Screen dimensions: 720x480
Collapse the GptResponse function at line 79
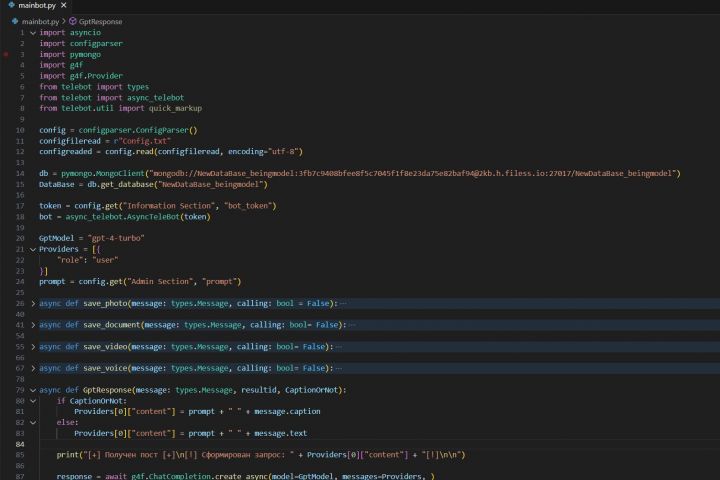[33, 390]
